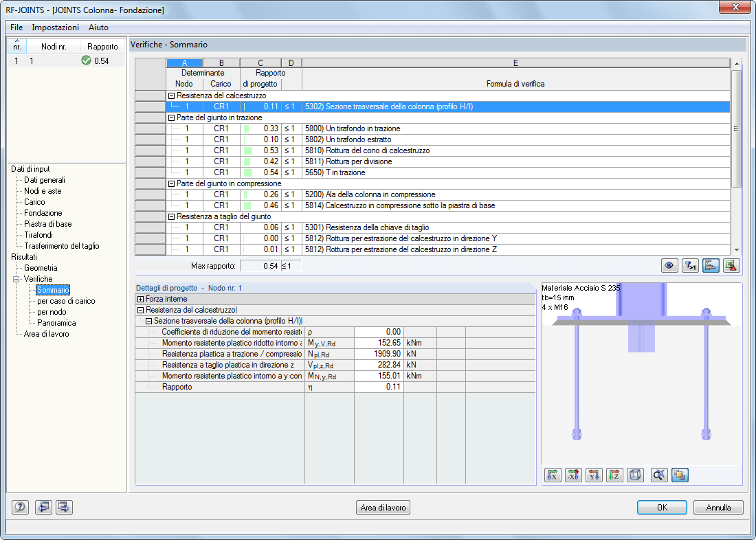This screenshot has height=540, width=756.
Task: Click the Annulla button
Action: coord(718,507)
